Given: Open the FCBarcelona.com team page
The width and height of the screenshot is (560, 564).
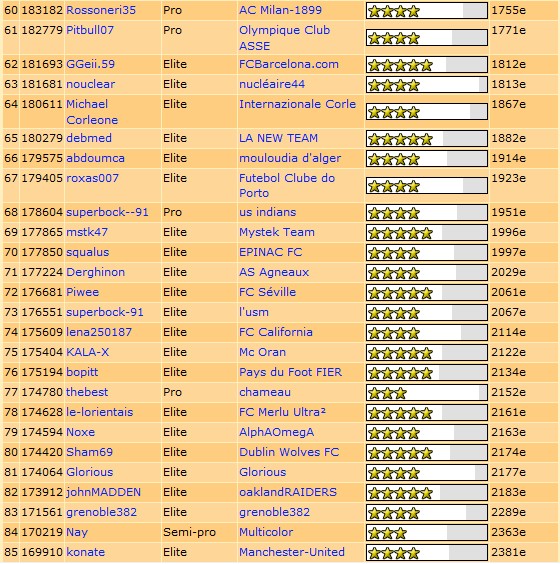Looking at the screenshot, I should pyautogui.click(x=289, y=64).
